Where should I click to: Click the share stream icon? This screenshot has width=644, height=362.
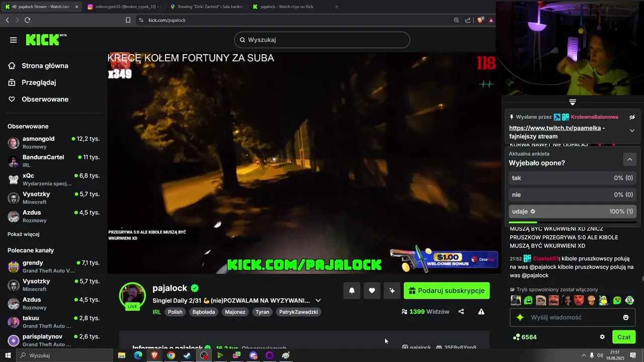[x=461, y=312]
